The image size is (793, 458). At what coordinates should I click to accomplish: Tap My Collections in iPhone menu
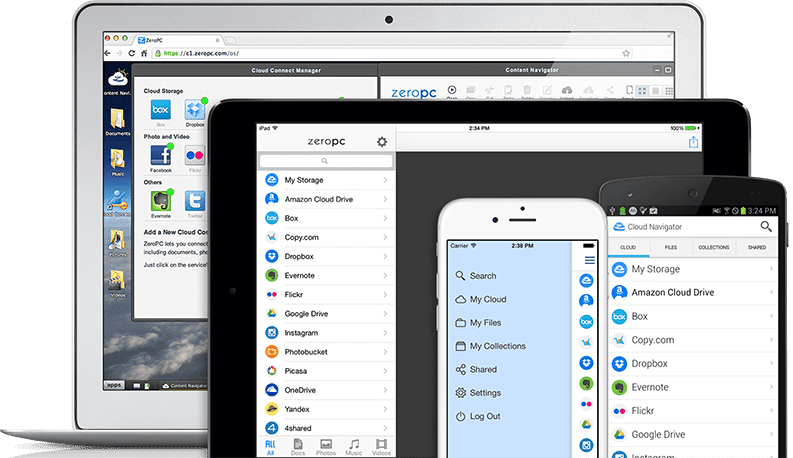[491, 346]
